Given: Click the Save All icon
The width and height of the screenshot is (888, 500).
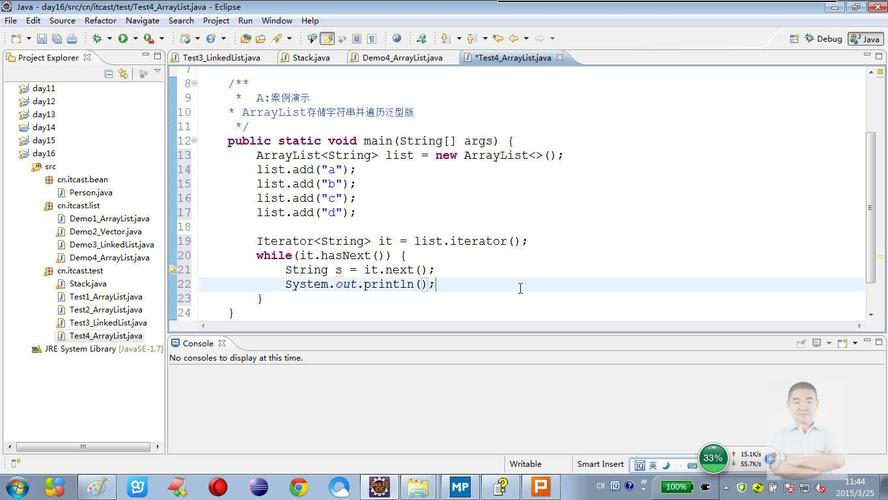Looking at the screenshot, I should 57,39.
